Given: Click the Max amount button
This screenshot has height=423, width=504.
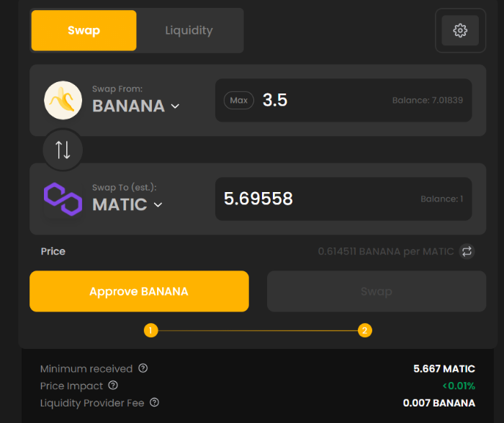Looking at the screenshot, I should tap(239, 100).
